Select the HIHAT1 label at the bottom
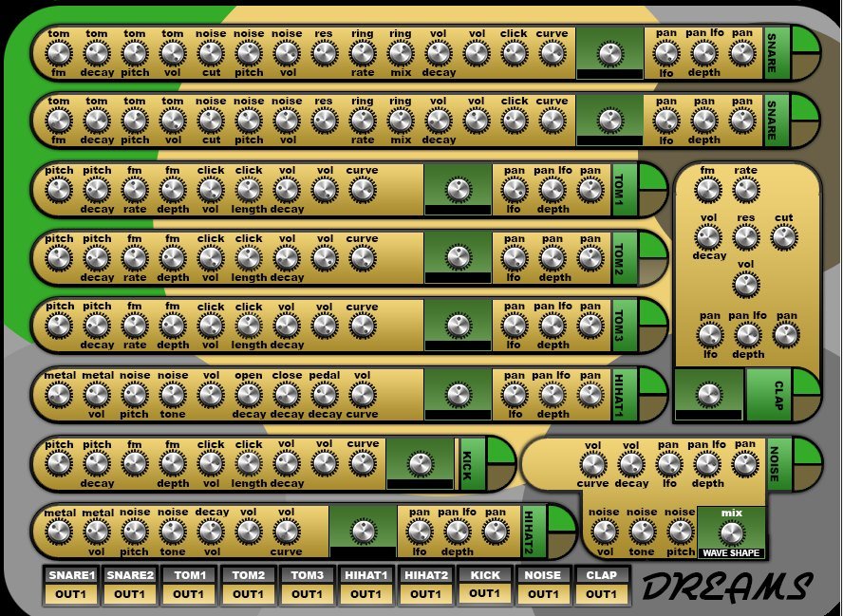 [366, 575]
